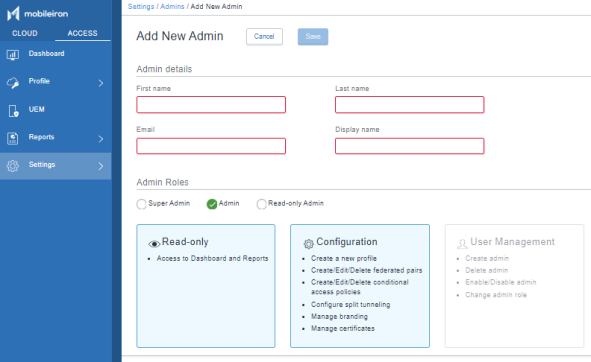Switch to the ACCESS tab

click(83, 33)
